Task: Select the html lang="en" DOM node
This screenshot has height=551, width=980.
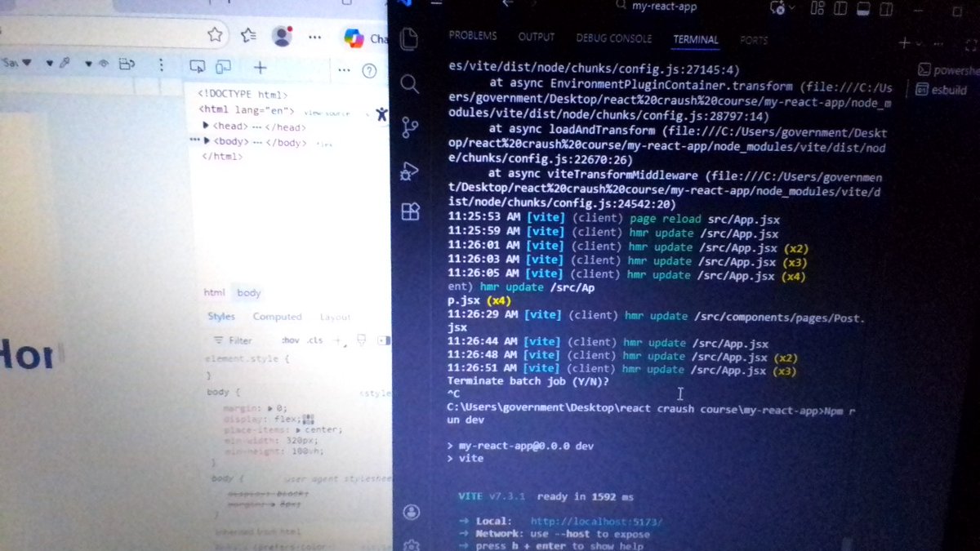Action: point(246,109)
